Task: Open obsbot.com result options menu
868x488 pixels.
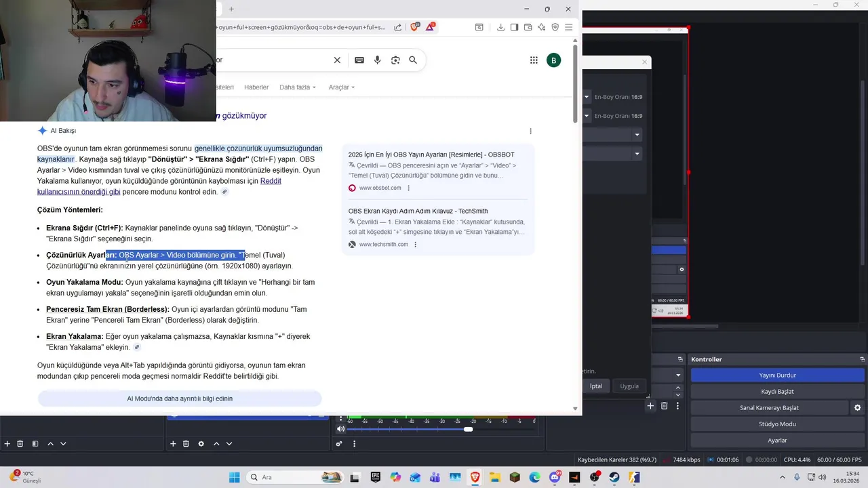Action: pos(408,188)
